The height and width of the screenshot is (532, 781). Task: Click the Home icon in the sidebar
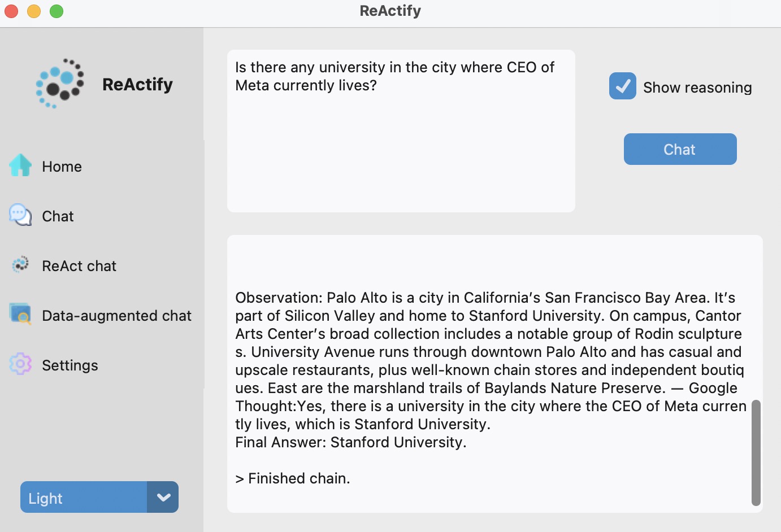(x=20, y=165)
